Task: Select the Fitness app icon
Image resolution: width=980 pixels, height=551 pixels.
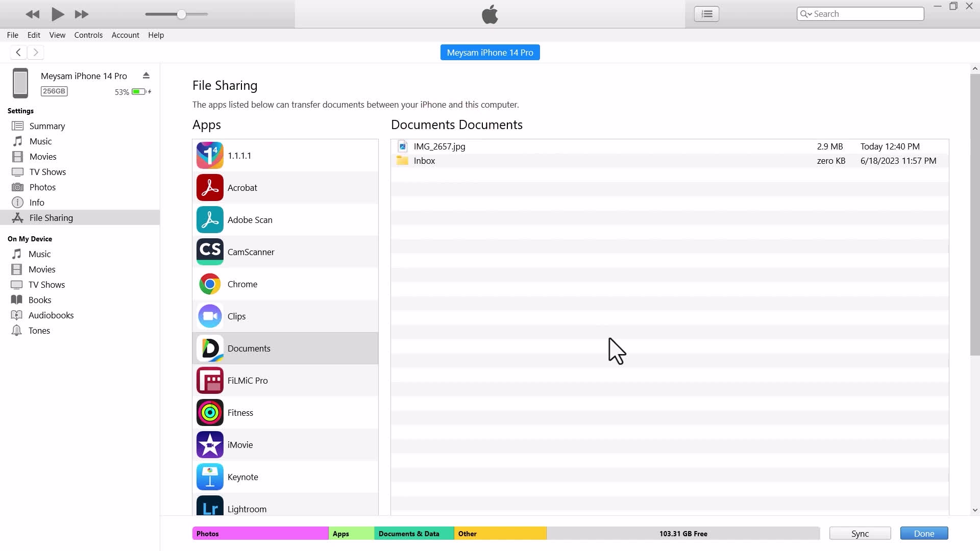Action: (210, 413)
